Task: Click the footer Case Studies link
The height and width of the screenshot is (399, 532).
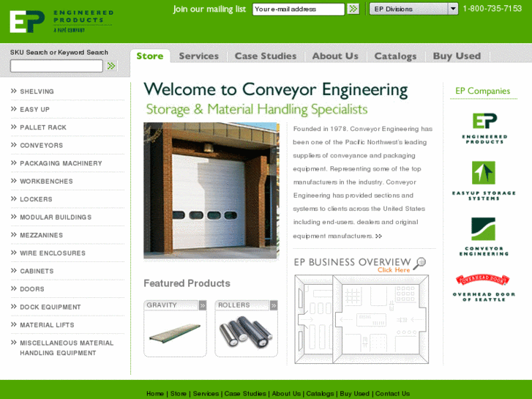Action: [x=245, y=394]
